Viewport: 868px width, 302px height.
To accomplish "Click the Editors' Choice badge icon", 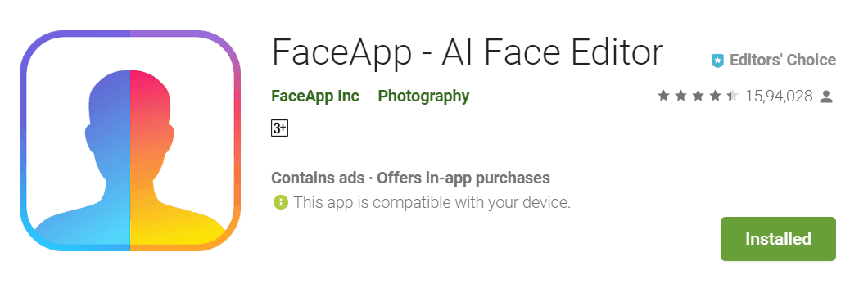I will tap(717, 61).
